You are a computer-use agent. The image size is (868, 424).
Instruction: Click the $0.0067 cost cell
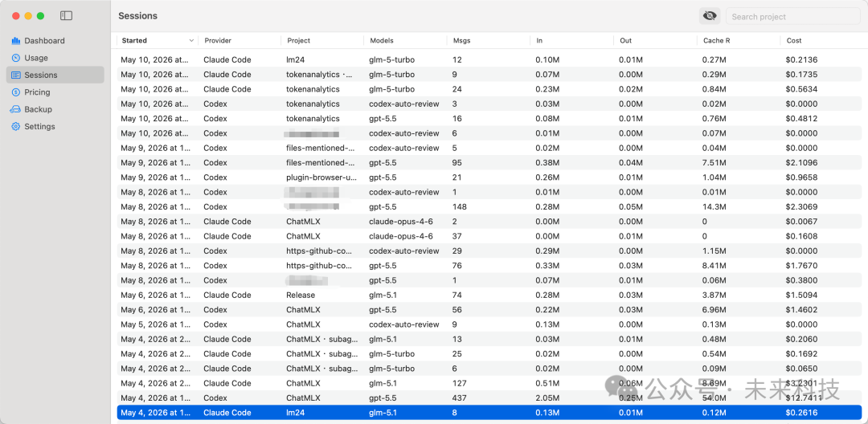[801, 222]
